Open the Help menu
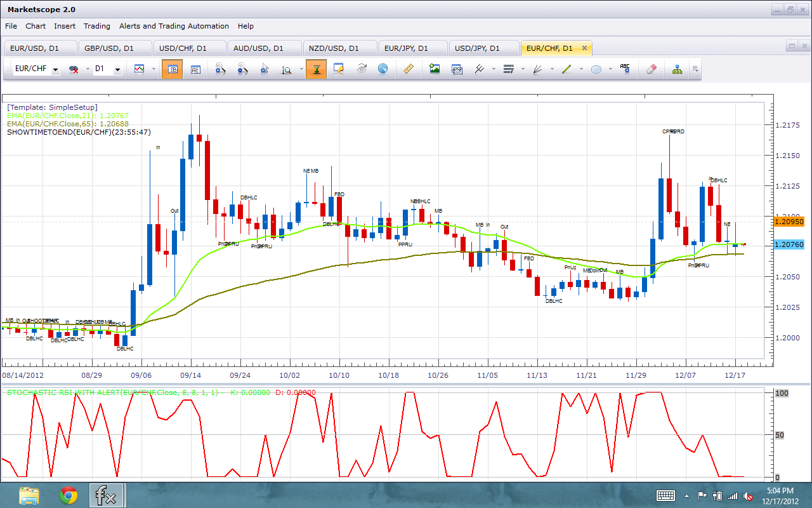 [x=246, y=26]
